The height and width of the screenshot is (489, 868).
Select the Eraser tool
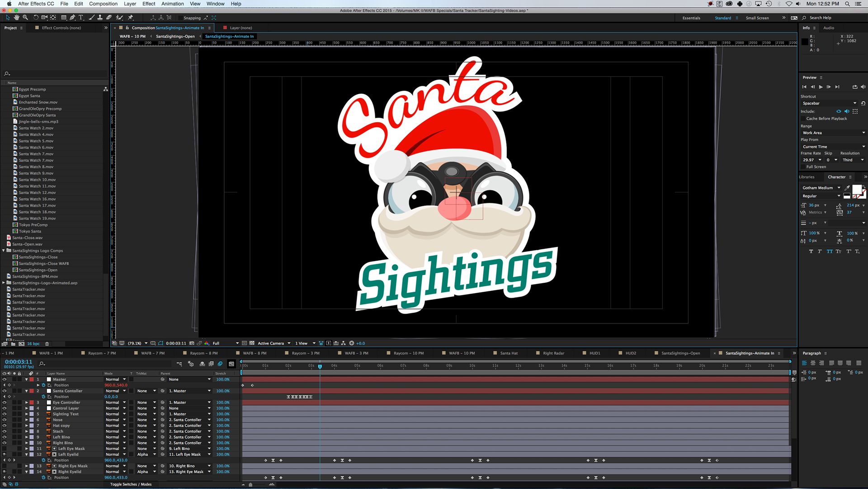click(109, 18)
